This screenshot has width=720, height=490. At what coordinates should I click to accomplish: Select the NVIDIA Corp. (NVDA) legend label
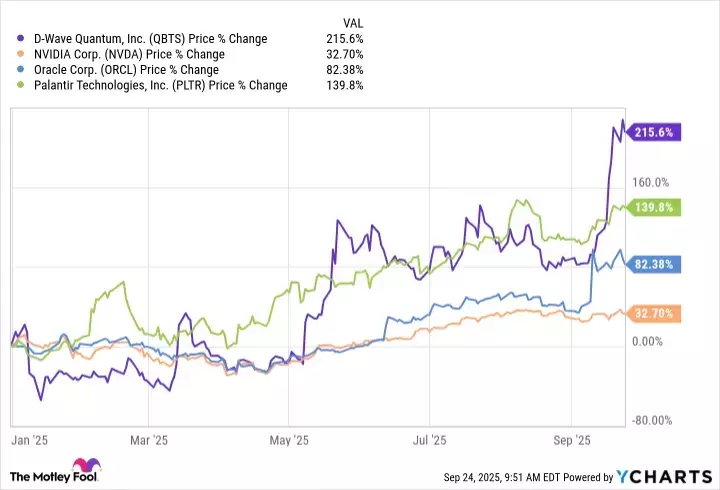pyautogui.click(x=129, y=54)
